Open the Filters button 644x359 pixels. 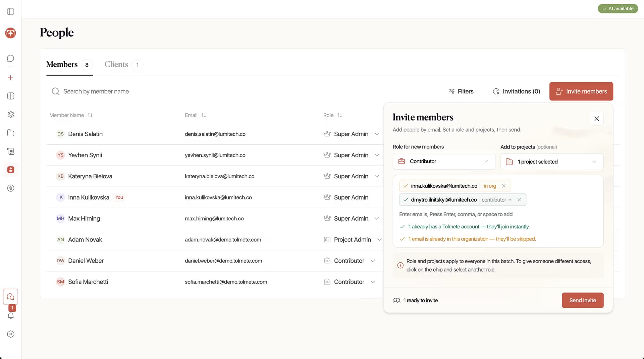coord(461,91)
